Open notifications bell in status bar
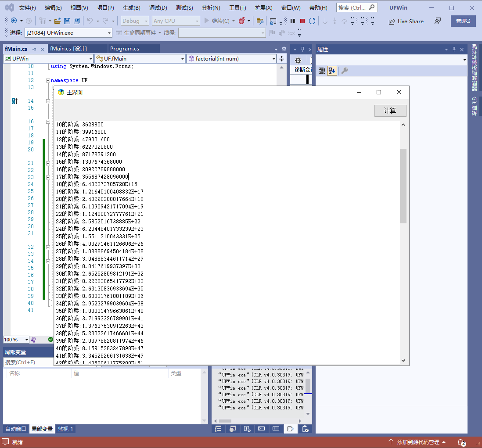482x448 pixels. click(462, 442)
